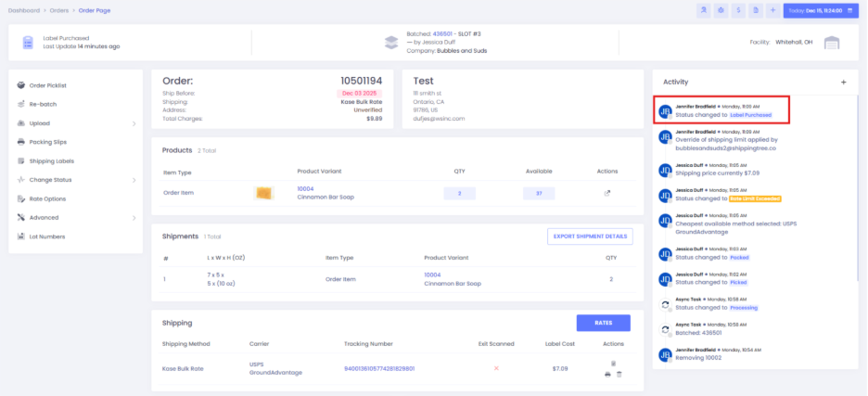
Task: Click the warehouse facility icon
Action: click(831, 43)
